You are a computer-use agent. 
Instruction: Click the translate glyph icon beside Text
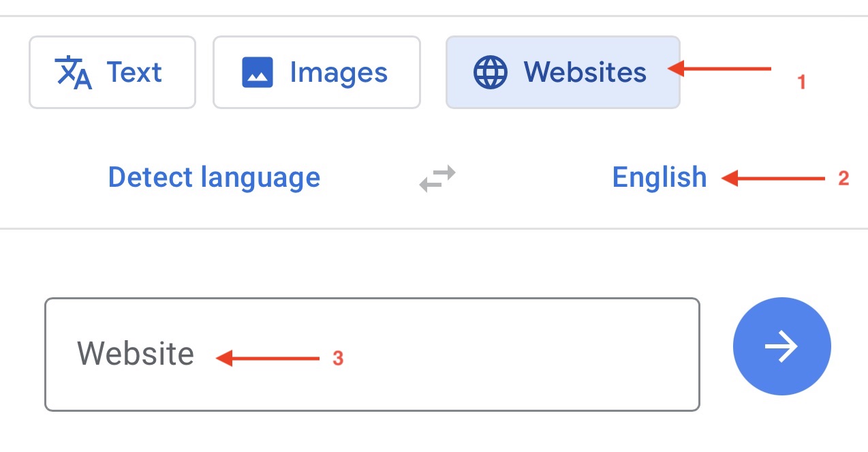pos(74,72)
